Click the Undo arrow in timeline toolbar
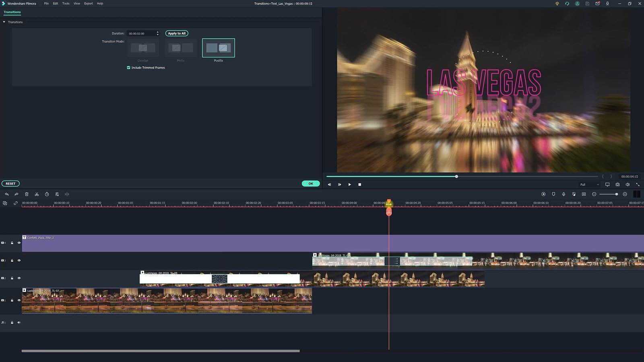This screenshot has width=644, height=362. pyautogui.click(x=7, y=194)
